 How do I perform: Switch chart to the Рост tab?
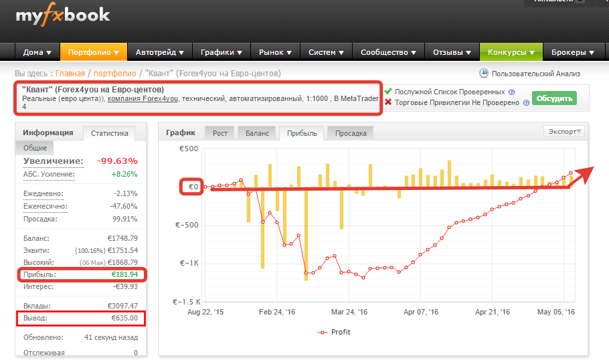(220, 133)
